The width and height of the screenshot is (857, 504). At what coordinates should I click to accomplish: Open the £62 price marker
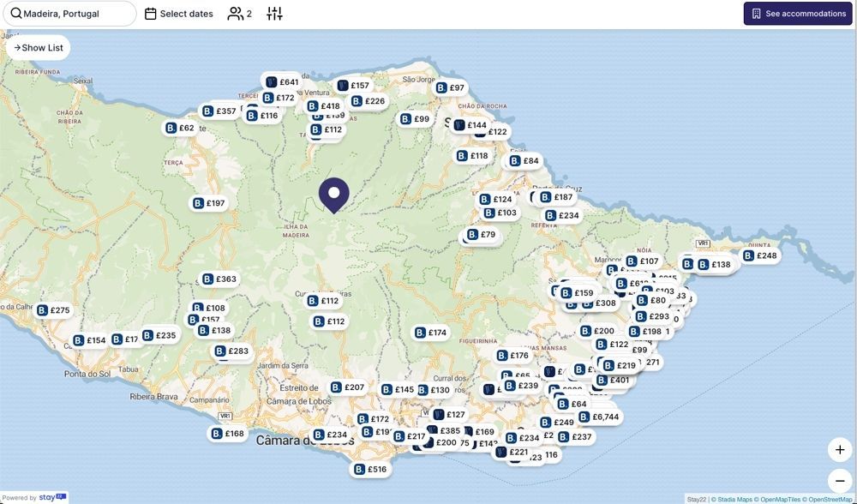coord(180,128)
